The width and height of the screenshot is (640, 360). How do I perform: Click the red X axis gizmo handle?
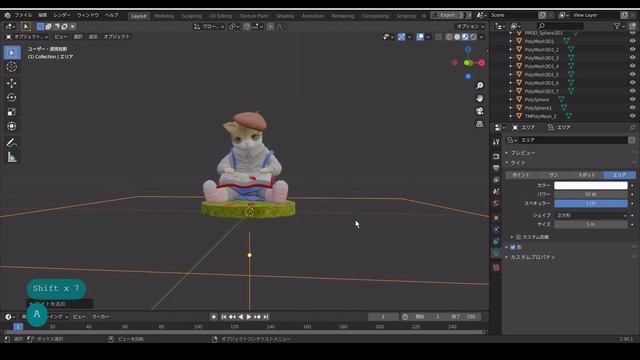point(482,63)
